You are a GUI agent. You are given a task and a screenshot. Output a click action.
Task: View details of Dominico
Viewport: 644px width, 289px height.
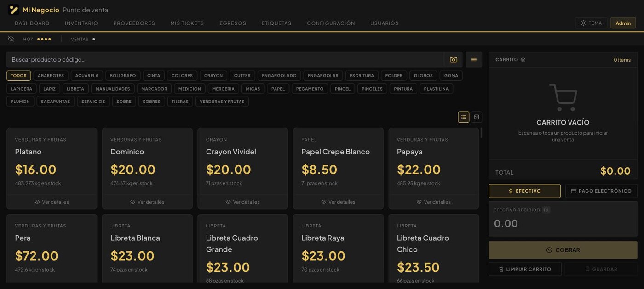[x=147, y=202]
